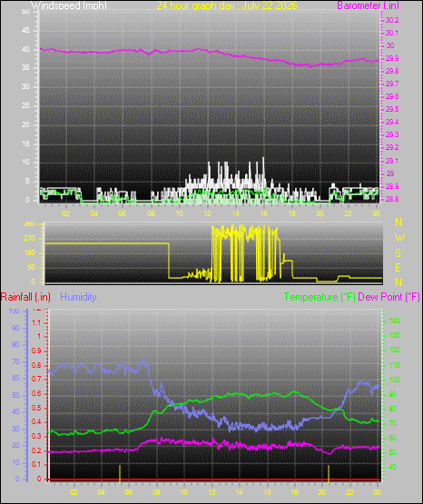Click rainfall scale value 1.1

tap(36, 322)
